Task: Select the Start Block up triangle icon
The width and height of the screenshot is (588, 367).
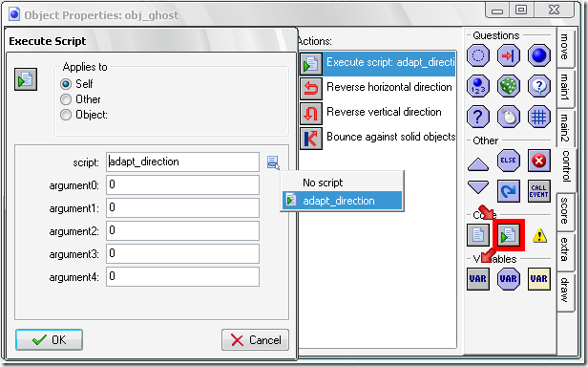Action: point(478,164)
